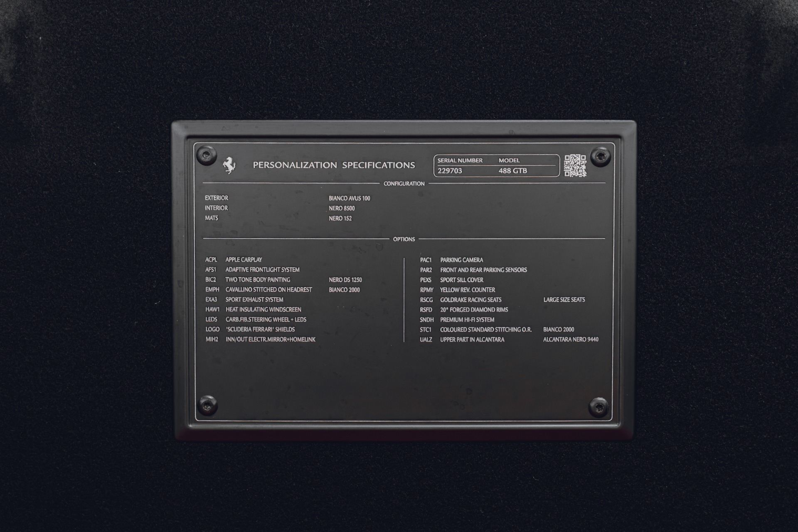The image size is (798, 532).
Task: Click option code 'AFS1'
Action: (x=211, y=269)
